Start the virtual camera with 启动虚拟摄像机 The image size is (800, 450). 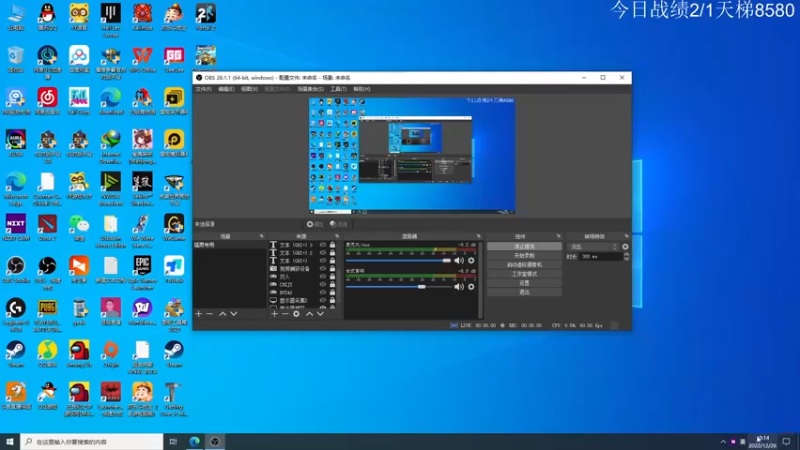[x=524, y=265]
